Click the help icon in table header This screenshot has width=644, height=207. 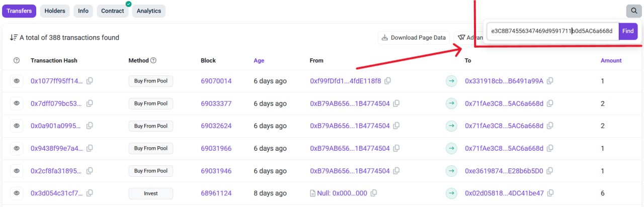tap(17, 60)
